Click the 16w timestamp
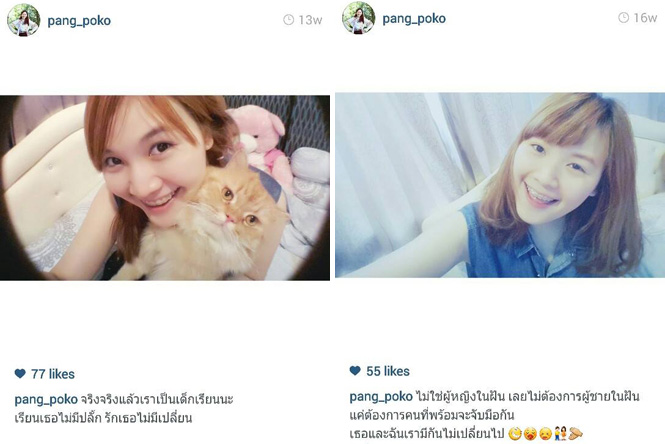This screenshot has height=444, width=665. [645, 18]
